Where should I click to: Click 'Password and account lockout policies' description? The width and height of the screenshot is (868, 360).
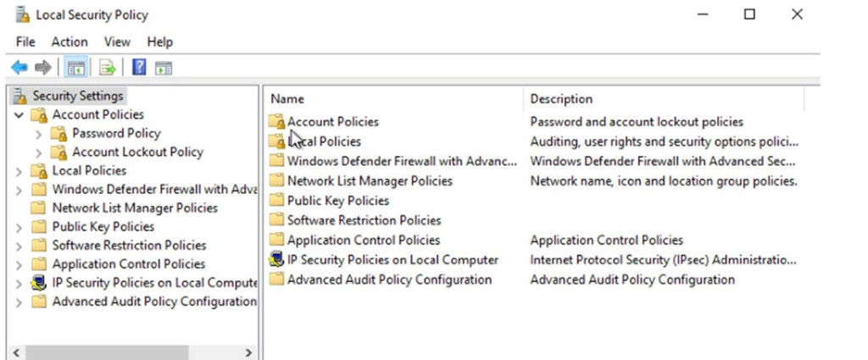point(637,122)
